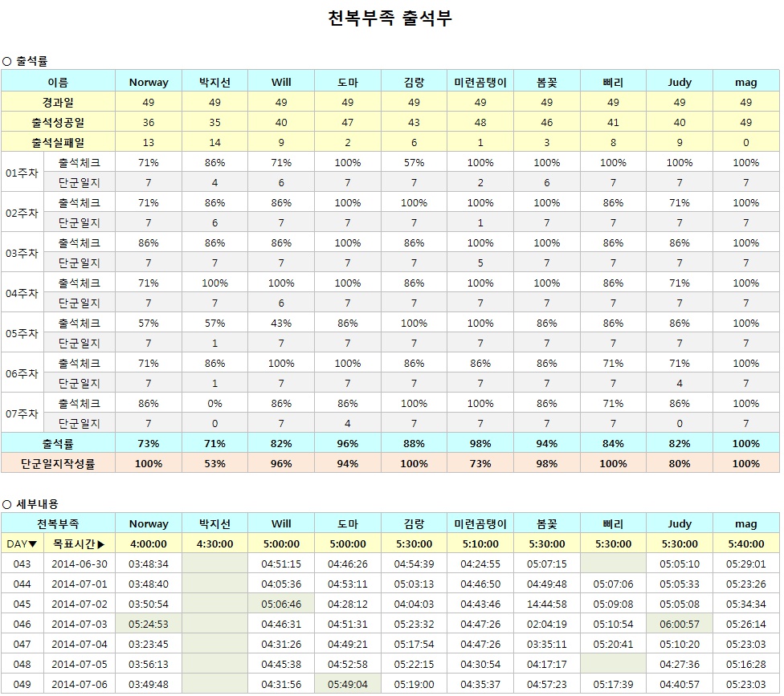Select day number 049 cell
The width and height of the screenshot is (784, 696).
pyautogui.click(x=22, y=684)
